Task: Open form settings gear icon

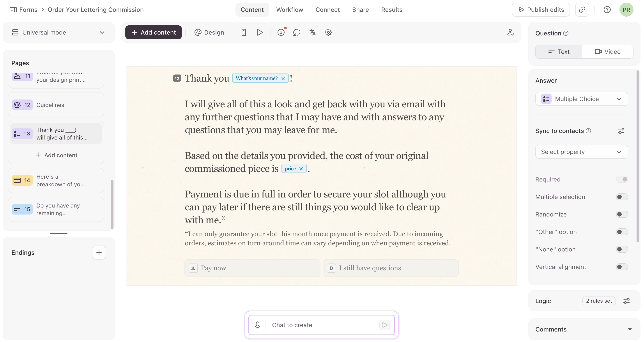Action: pyautogui.click(x=328, y=32)
